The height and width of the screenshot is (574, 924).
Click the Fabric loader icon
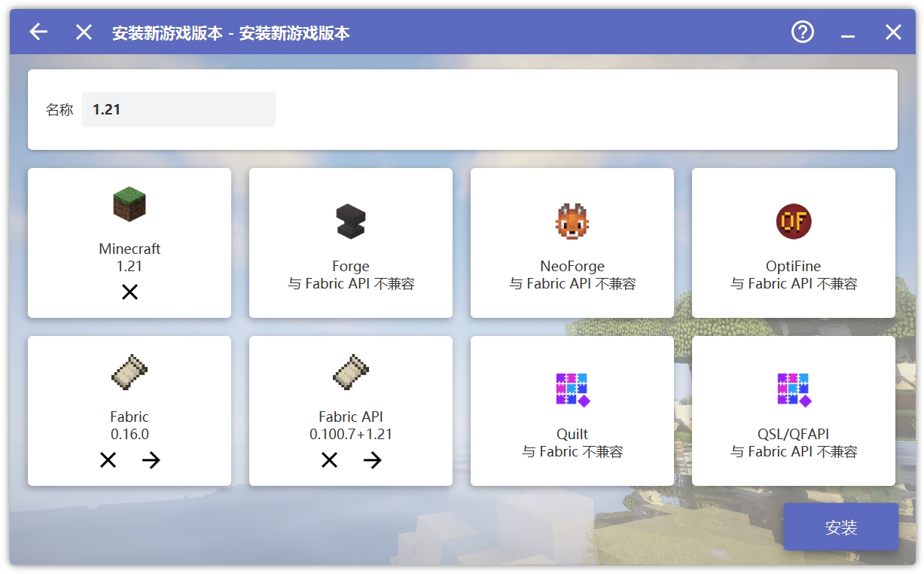point(130,372)
